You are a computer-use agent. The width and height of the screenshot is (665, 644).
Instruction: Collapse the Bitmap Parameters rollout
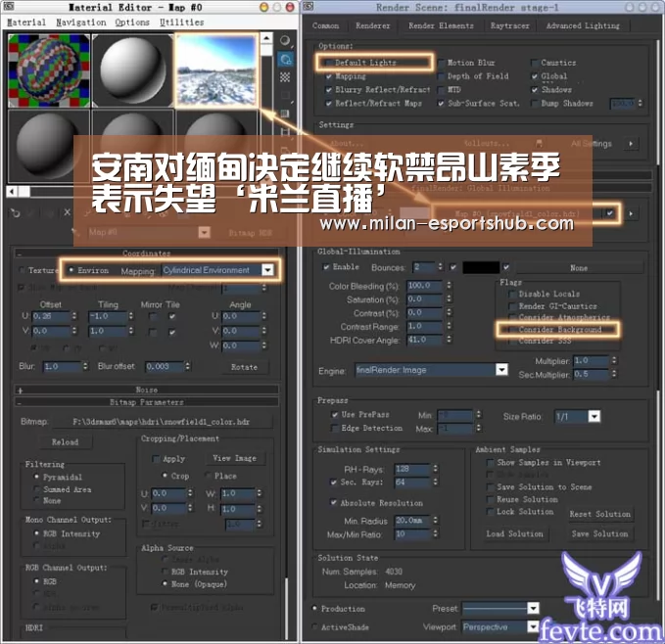point(147,402)
